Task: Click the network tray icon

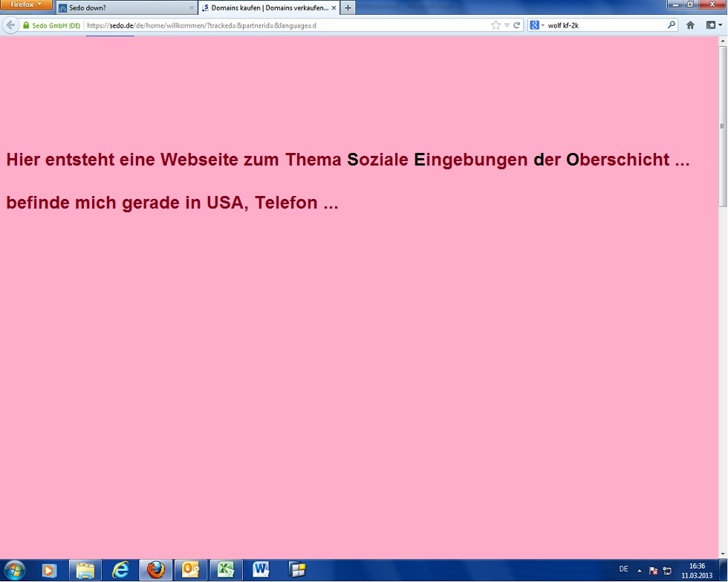Action: click(667, 571)
